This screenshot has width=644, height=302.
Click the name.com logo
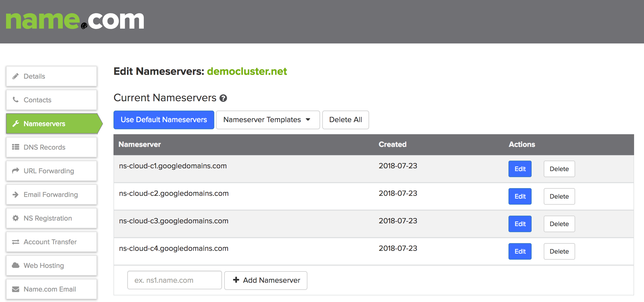pos(75,21)
